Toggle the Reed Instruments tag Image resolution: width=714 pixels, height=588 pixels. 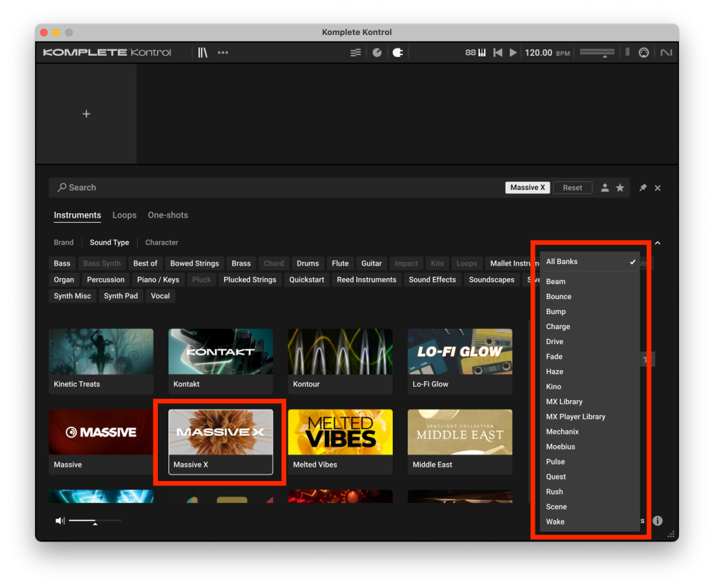pyautogui.click(x=366, y=280)
